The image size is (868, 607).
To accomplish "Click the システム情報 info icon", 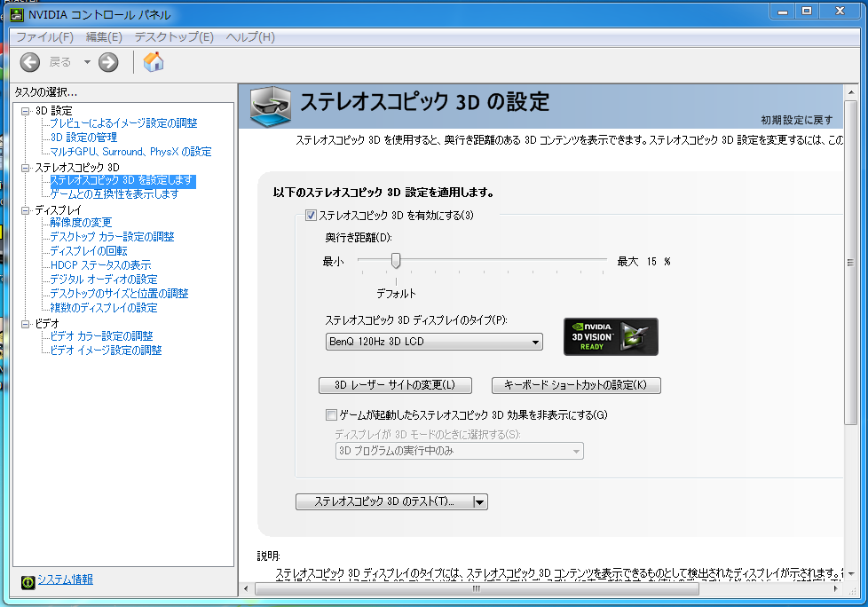I will pos(28,581).
